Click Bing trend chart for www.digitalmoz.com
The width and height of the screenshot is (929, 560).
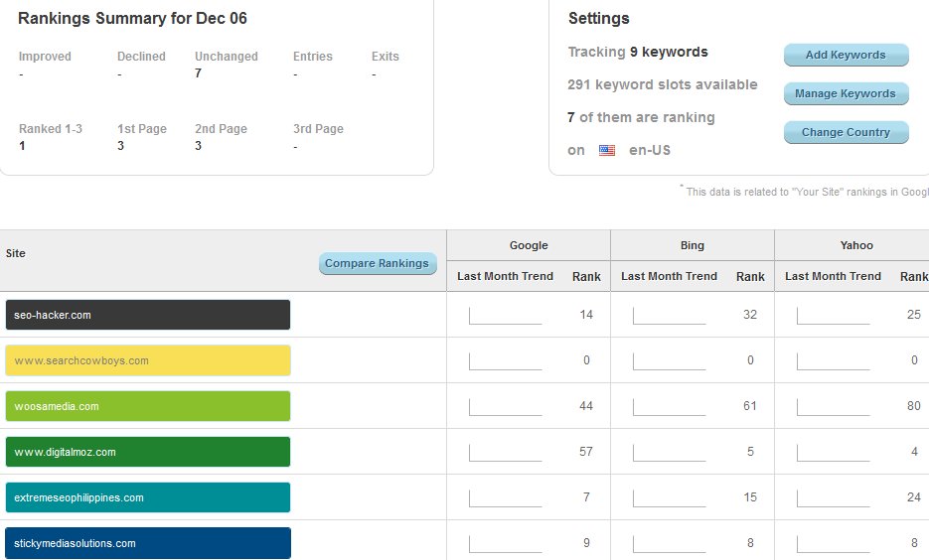[x=670, y=452]
